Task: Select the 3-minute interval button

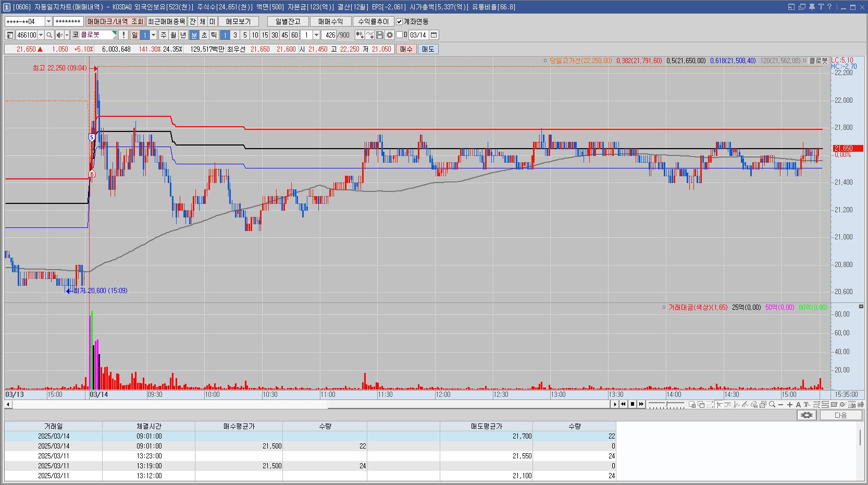Action: click(235, 35)
